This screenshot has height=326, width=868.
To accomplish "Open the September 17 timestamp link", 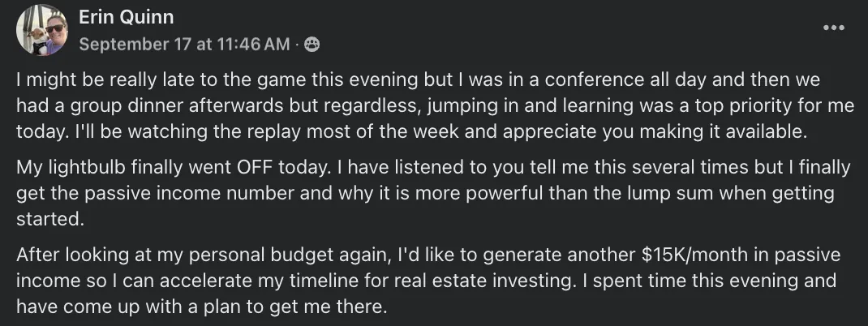I will pyautogui.click(x=184, y=45).
